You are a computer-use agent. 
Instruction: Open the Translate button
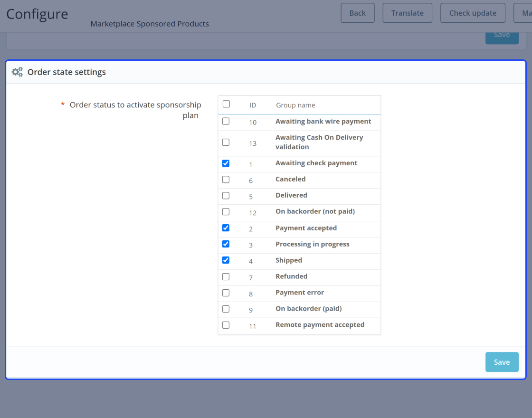click(x=408, y=13)
